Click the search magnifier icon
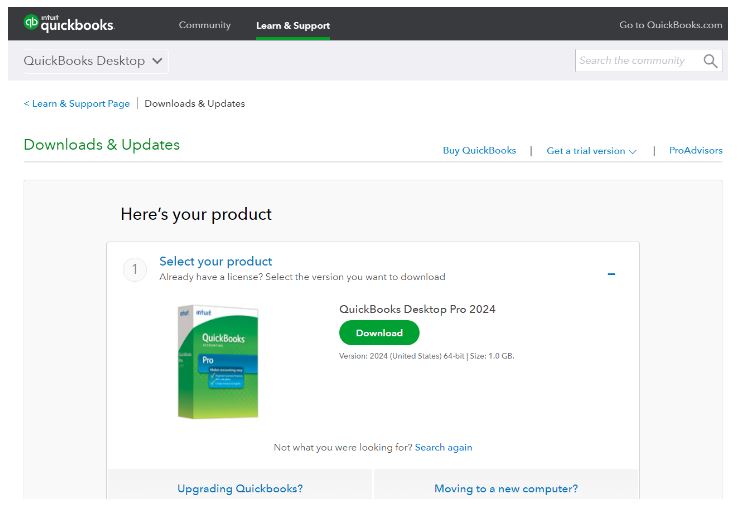Image resolution: width=738 pixels, height=513 pixels. pyautogui.click(x=710, y=61)
